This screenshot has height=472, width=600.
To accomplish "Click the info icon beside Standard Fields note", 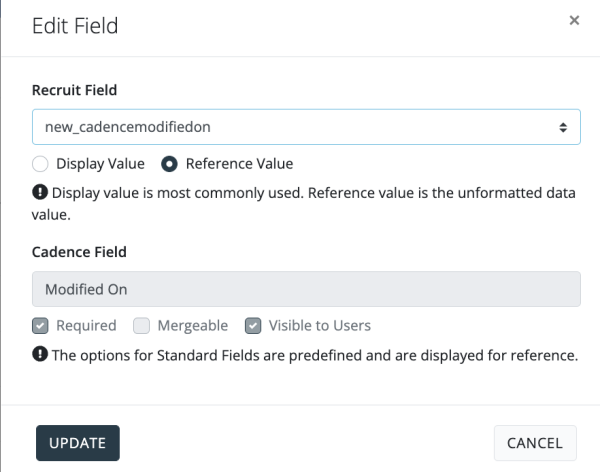I will click(40, 354).
